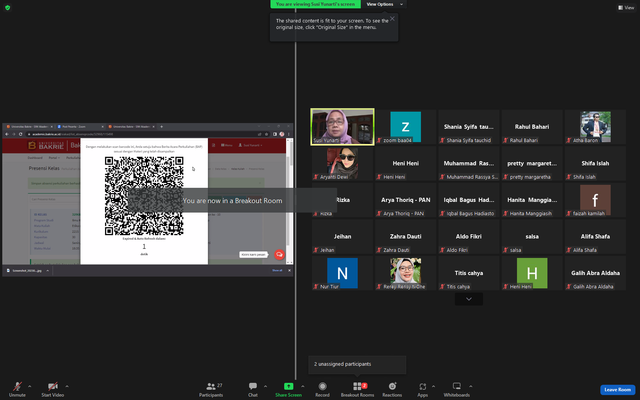Switch to second browser tab in shared screen

click(80, 127)
